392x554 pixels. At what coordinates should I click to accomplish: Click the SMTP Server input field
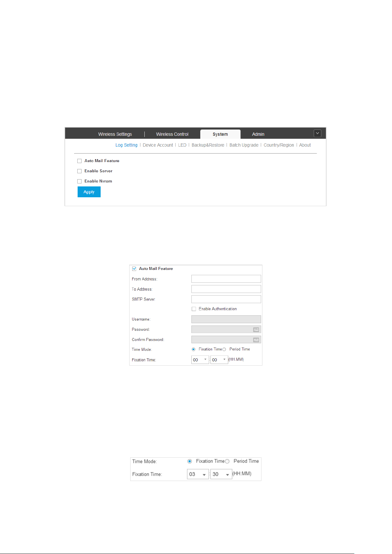click(x=226, y=299)
